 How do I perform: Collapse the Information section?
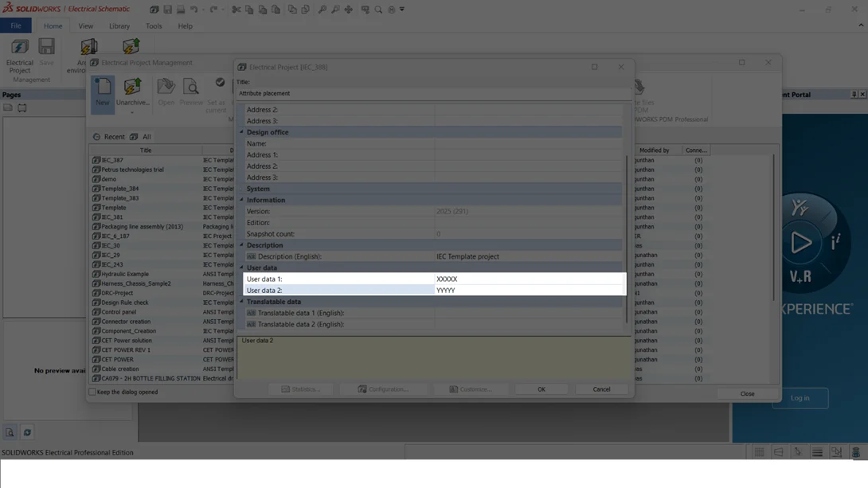241,200
